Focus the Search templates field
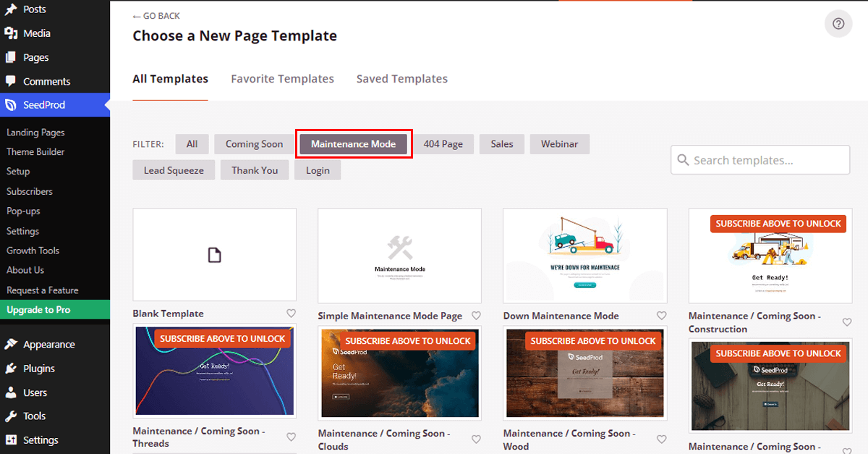The width and height of the screenshot is (868, 454). (760, 160)
